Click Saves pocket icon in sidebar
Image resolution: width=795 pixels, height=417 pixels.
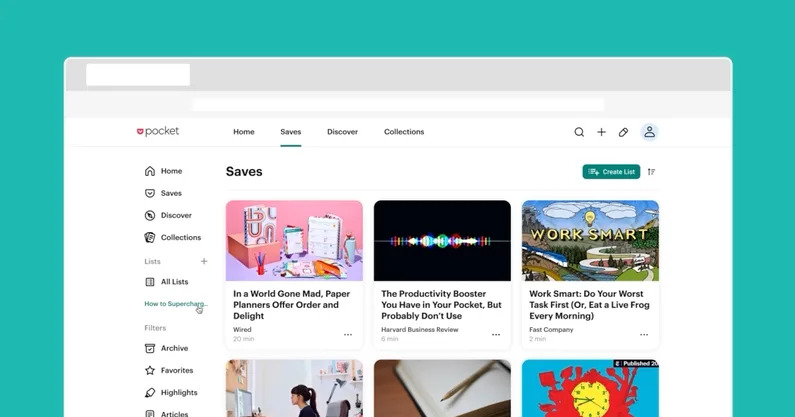pos(150,193)
